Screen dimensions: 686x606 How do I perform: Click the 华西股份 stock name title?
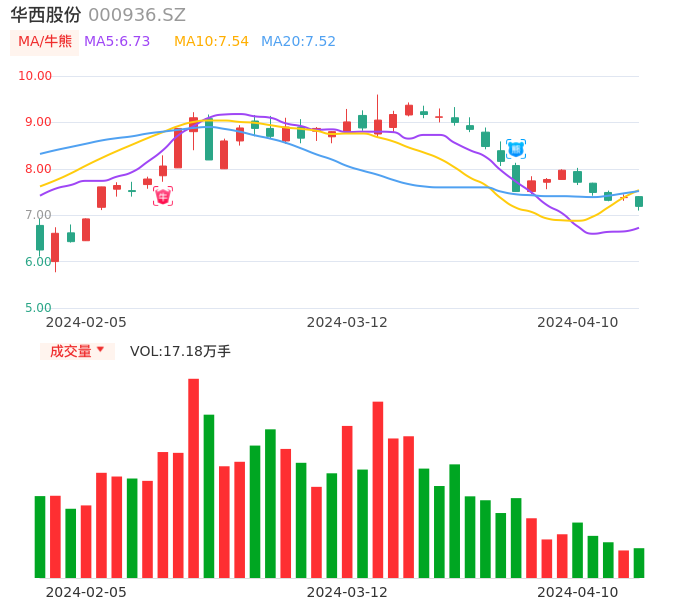[46, 15]
